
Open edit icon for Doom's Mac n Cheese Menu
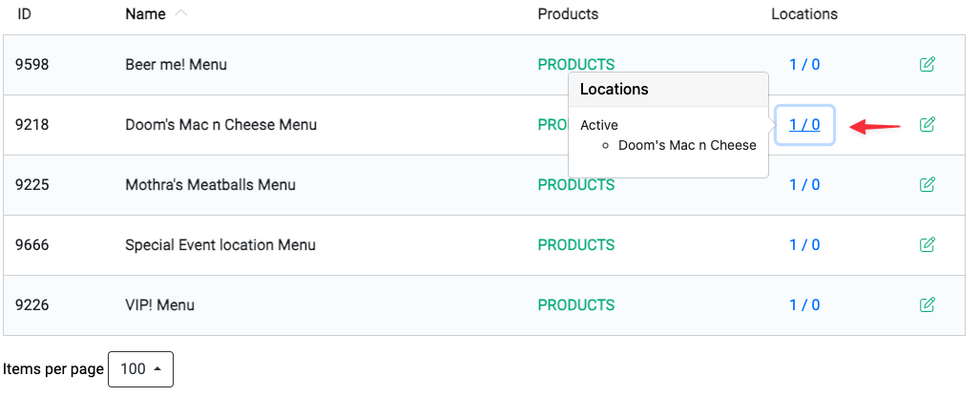pyautogui.click(x=928, y=124)
